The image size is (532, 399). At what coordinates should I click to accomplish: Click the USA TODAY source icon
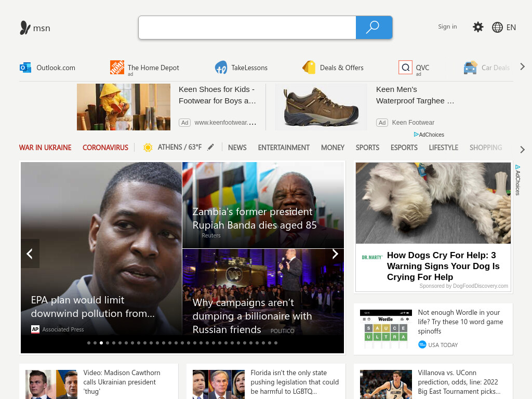(422, 345)
